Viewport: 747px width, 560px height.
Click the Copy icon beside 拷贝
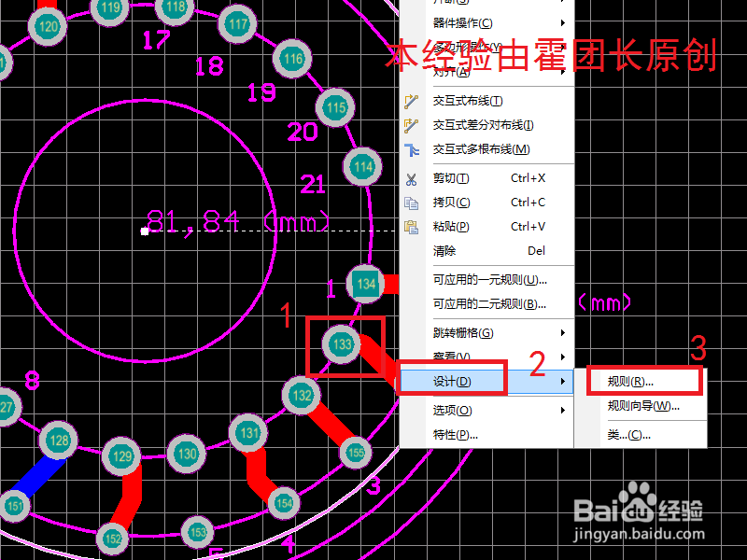(409, 202)
